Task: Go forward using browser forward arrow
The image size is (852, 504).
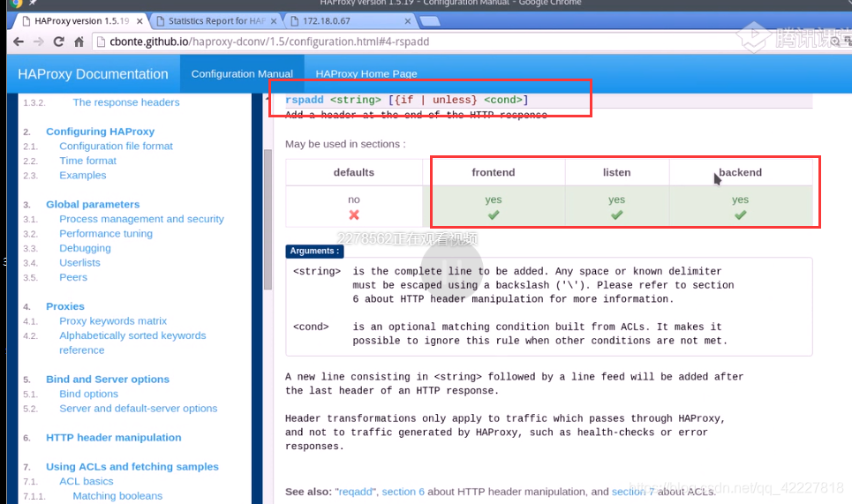Action: pos(39,41)
